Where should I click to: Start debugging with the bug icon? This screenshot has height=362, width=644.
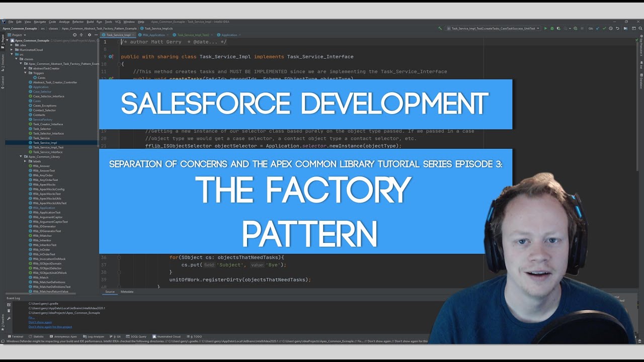click(552, 29)
